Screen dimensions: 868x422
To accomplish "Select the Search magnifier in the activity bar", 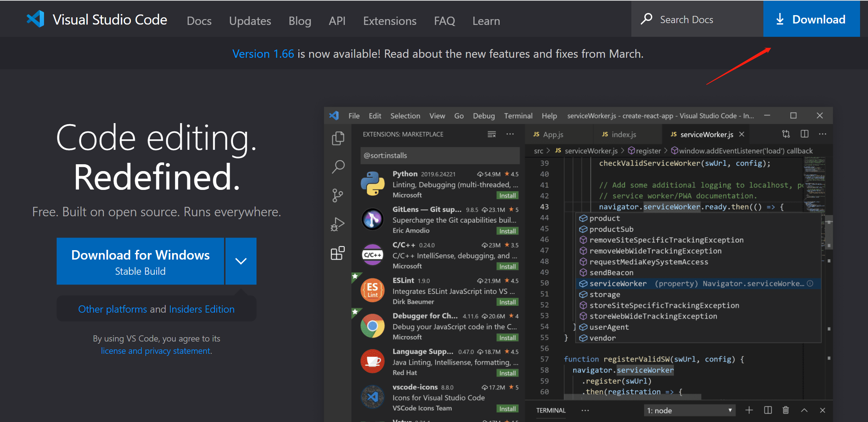I will tap(338, 166).
